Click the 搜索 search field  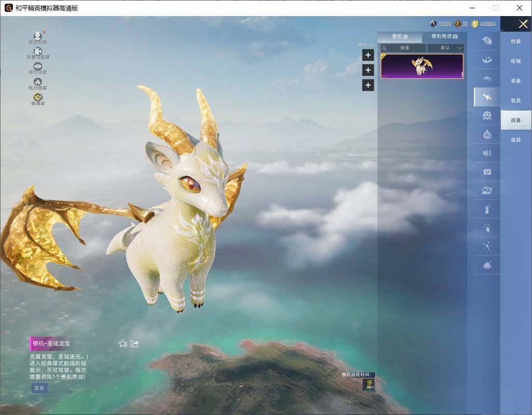[403, 48]
